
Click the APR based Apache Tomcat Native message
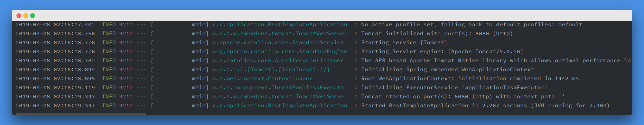click(496, 61)
